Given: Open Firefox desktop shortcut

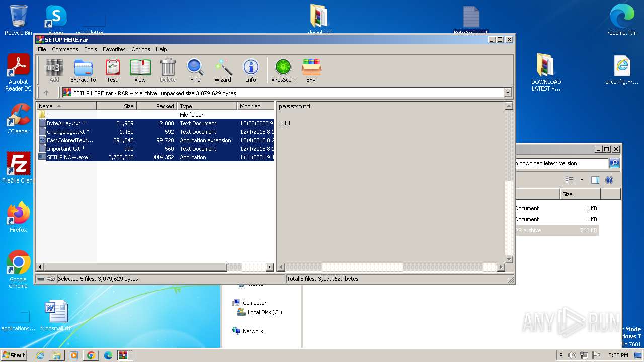Looking at the screenshot, I should [x=18, y=217].
